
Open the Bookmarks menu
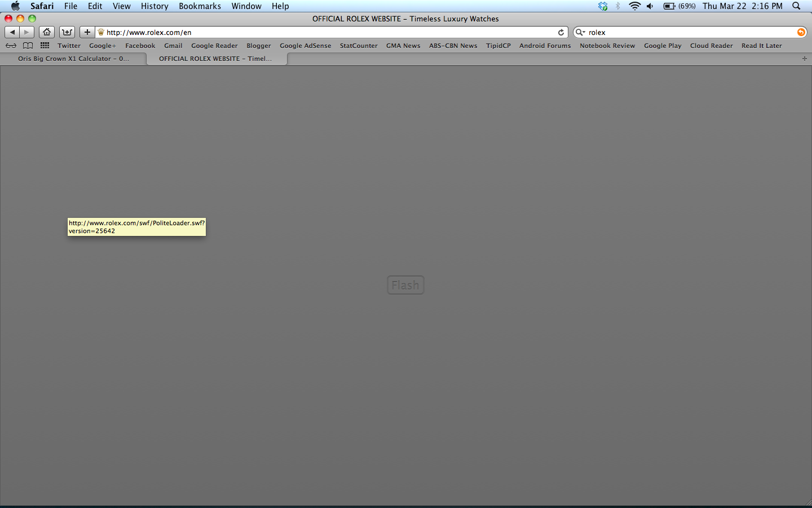[200, 6]
